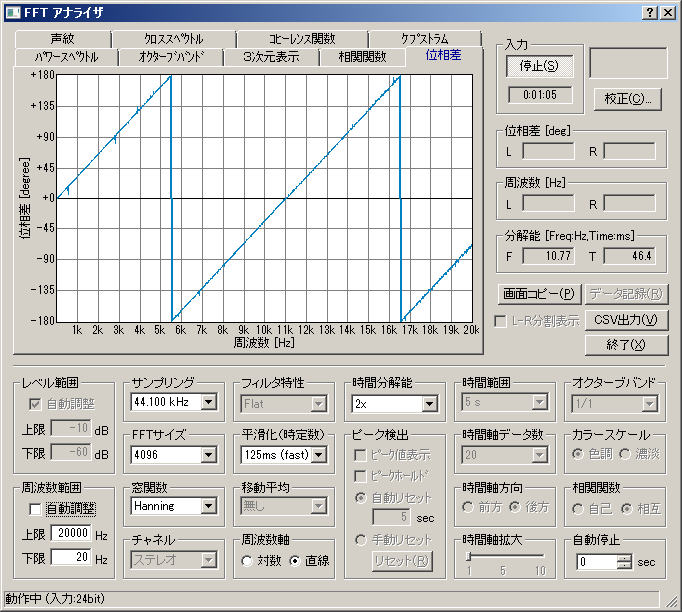Click the 時間軸拡大 slider handle

coord(469,556)
